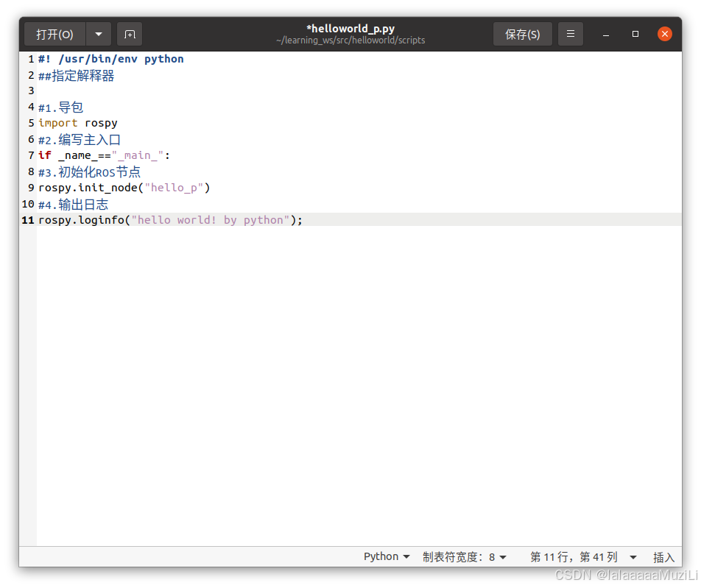Image resolution: width=701 pixels, height=588 pixels.
Task: Click the rospy.loginfo statement on line 11
Action: point(169,219)
